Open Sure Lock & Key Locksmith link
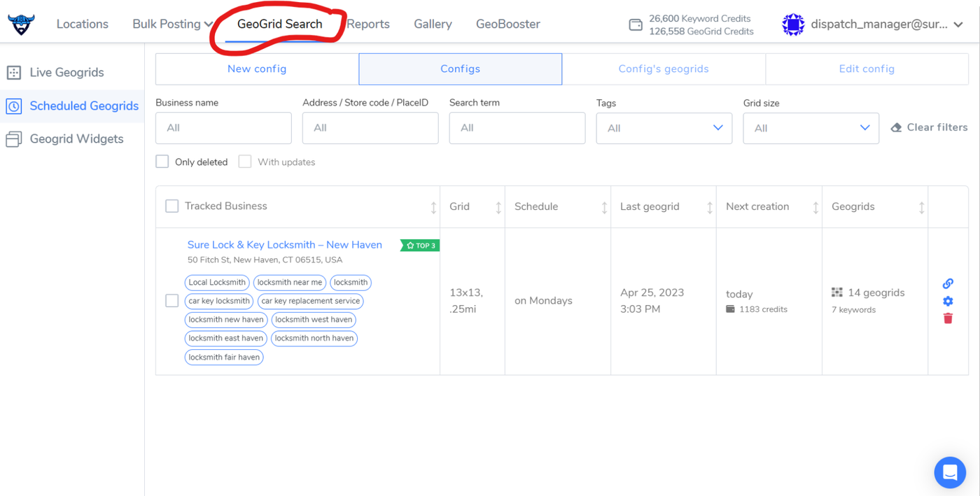Viewport: 980px width, 496px height. coord(285,245)
